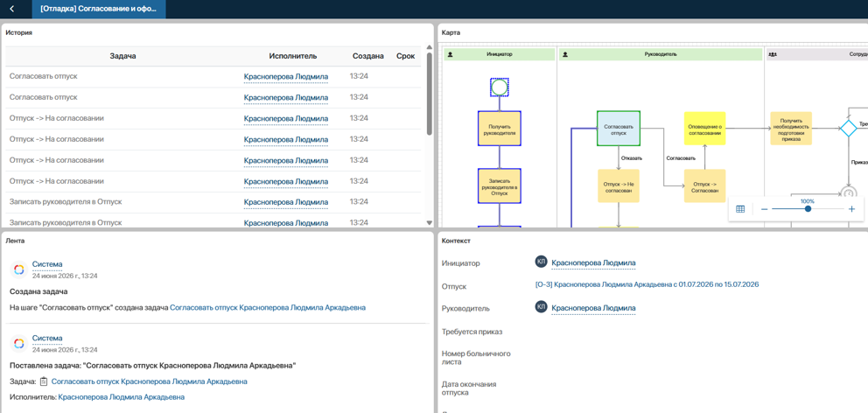Click the timer event icon on the map
Image resolution: width=868 pixels, height=413 pixels.
point(848,193)
